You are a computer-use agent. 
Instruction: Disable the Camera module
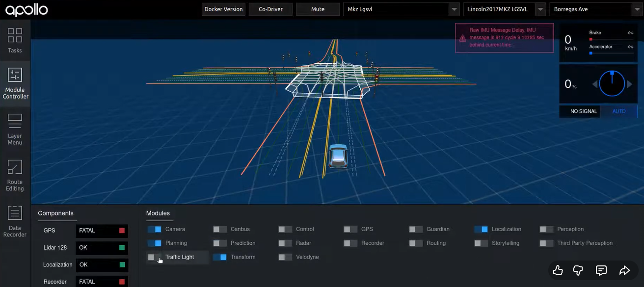154,229
